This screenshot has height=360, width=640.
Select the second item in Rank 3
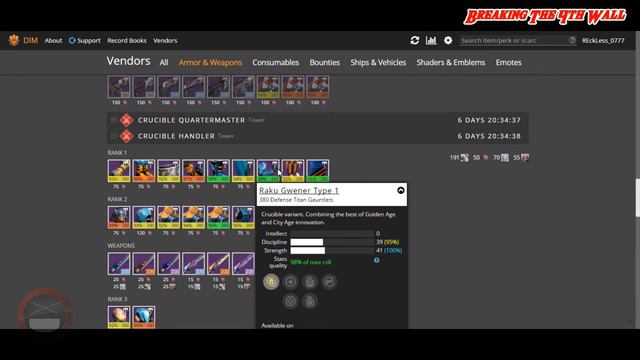(144, 317)
